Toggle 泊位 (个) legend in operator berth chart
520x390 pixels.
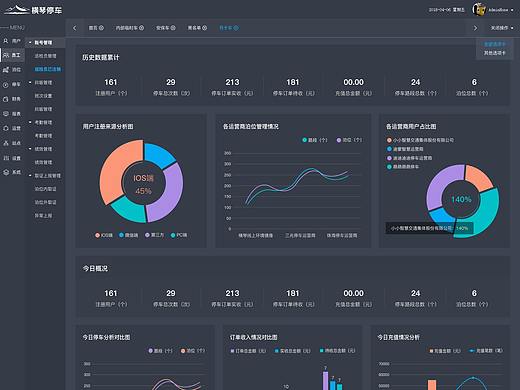[x=349, y=140]
